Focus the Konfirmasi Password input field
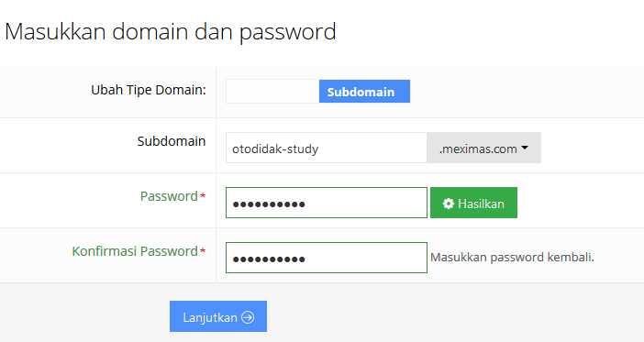The height and width of the screenshot is (342, 644). coord(327,258)
